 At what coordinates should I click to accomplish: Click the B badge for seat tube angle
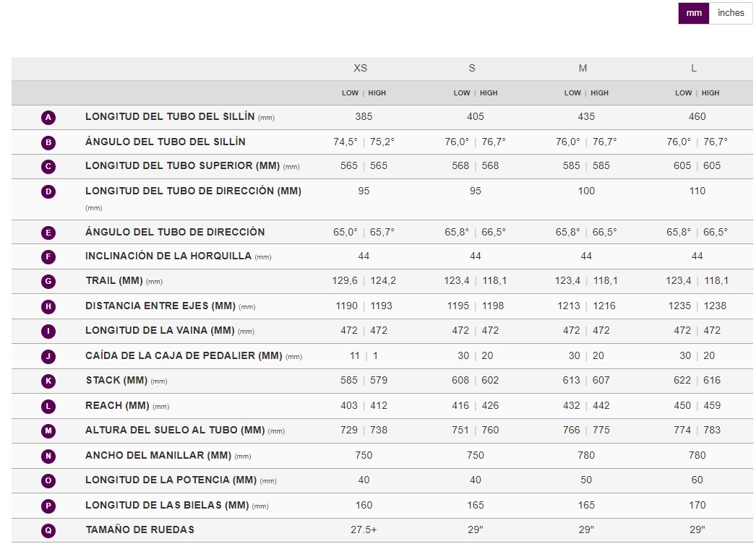[x=48, y=142]
